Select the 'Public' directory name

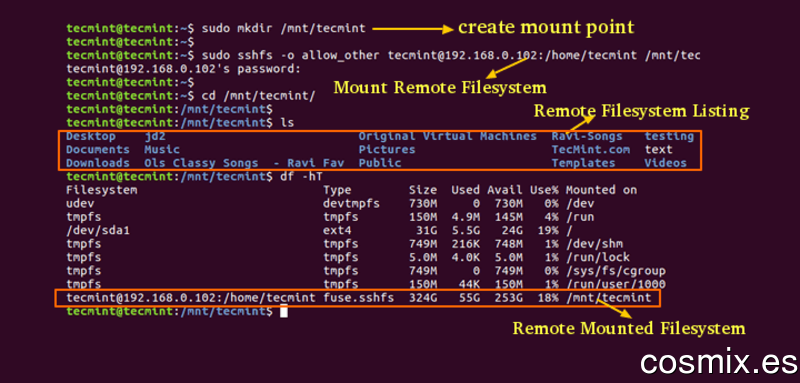click(380, 163)
